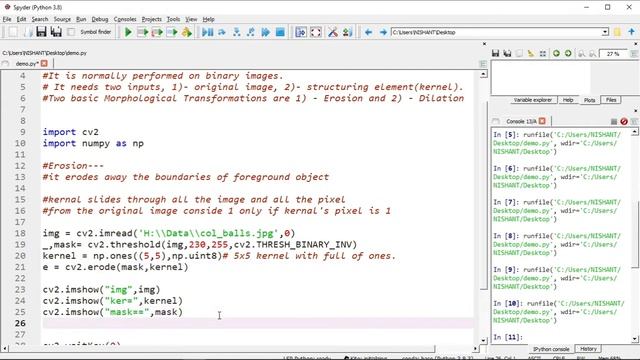Show previous plot with the green left arrow

tap(556, 53)
